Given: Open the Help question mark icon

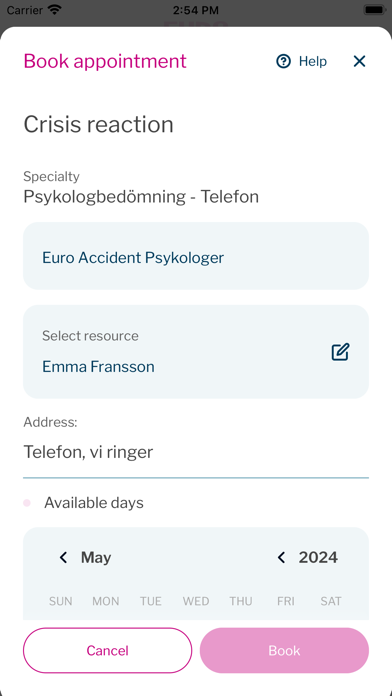Looking at the screenshot, I should point(283,61).
